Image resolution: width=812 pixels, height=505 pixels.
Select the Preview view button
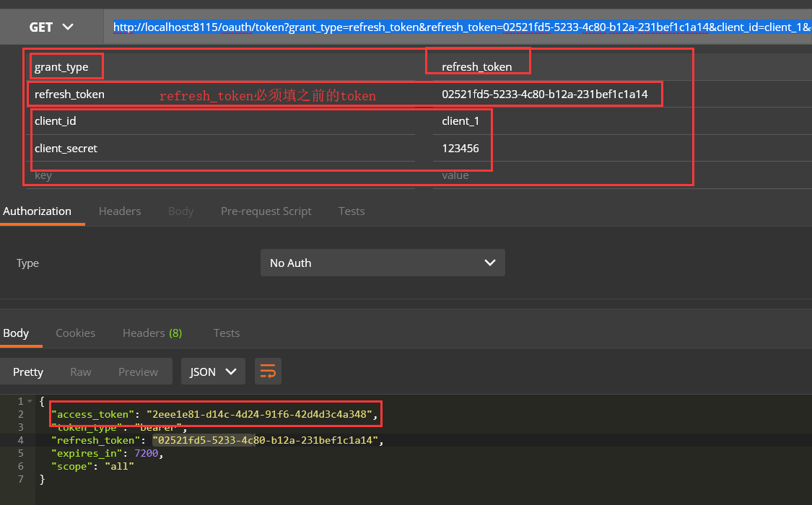(139, 372)
